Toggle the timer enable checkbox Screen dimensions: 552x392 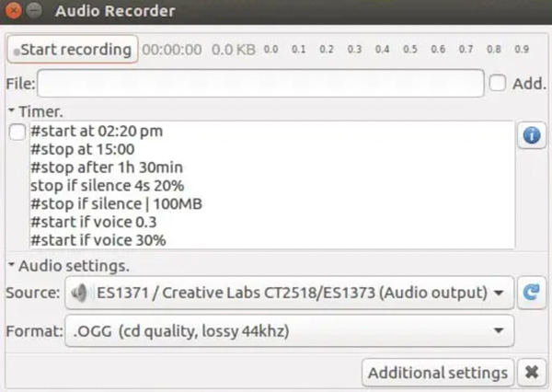[x=17, y=133]
